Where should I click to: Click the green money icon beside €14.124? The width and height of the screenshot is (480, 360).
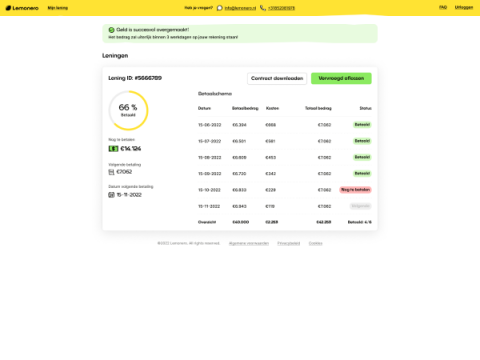click(x=113, y=149)
